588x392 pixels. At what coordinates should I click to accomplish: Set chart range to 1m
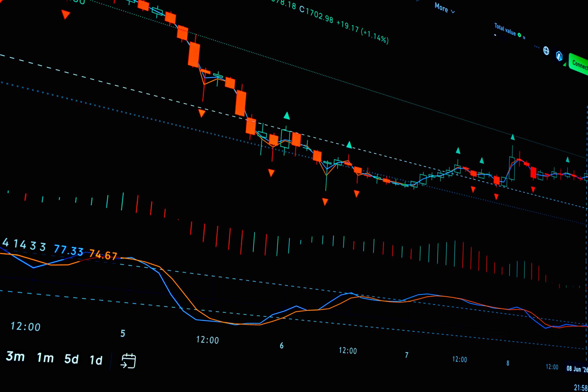[x=45, y=358]
